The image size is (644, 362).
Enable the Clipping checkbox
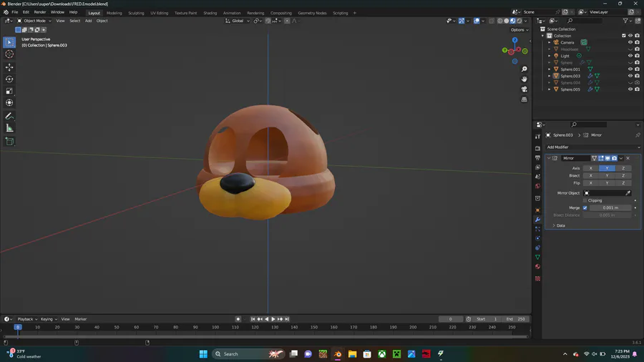pyautogui.click(x=585, y=200)
